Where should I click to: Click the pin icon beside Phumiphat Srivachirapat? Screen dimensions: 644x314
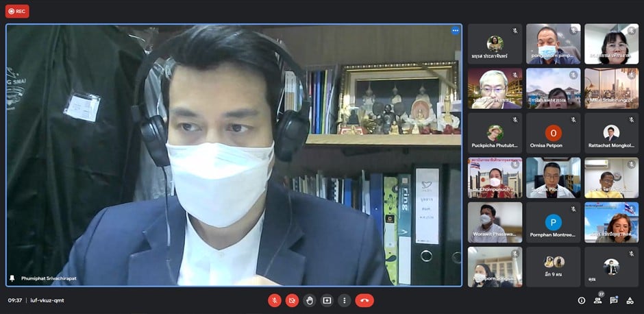(x=12, y=278)
